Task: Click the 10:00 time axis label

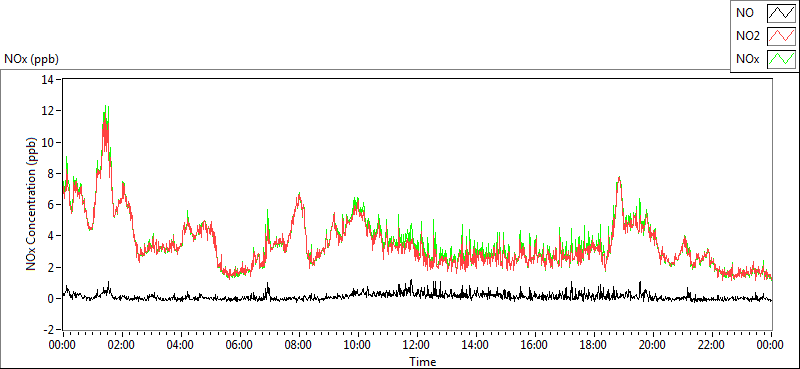Action: pos(358,345)
